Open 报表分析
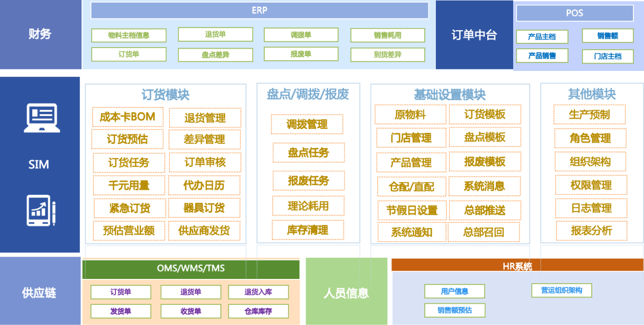Viewport: 644px width, 325px height. pyautogui.click(x=592, y=231)
